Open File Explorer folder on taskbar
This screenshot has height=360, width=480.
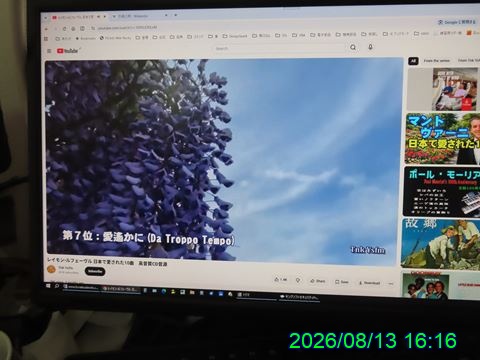pos(192,292)
